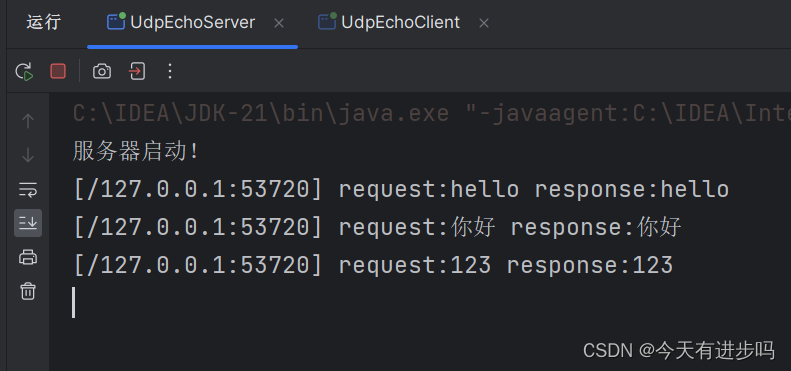This screenshot has width=791, height=371.
Task: Take a thread dump with camera icon
Action: pos(102,71)
